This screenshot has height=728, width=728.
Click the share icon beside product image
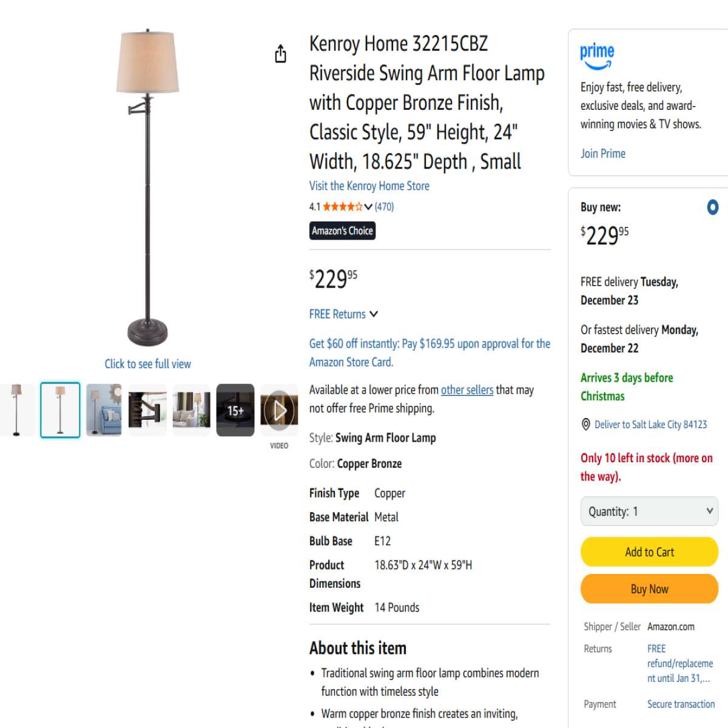(x=280, y=54)
